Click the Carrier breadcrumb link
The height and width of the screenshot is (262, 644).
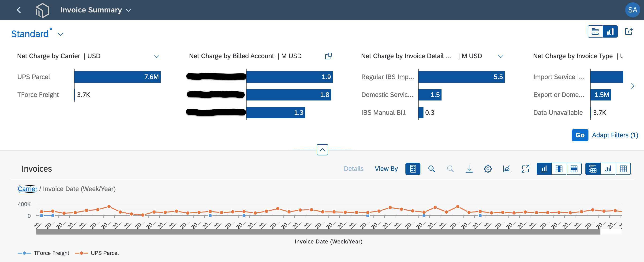click(27, 189)
